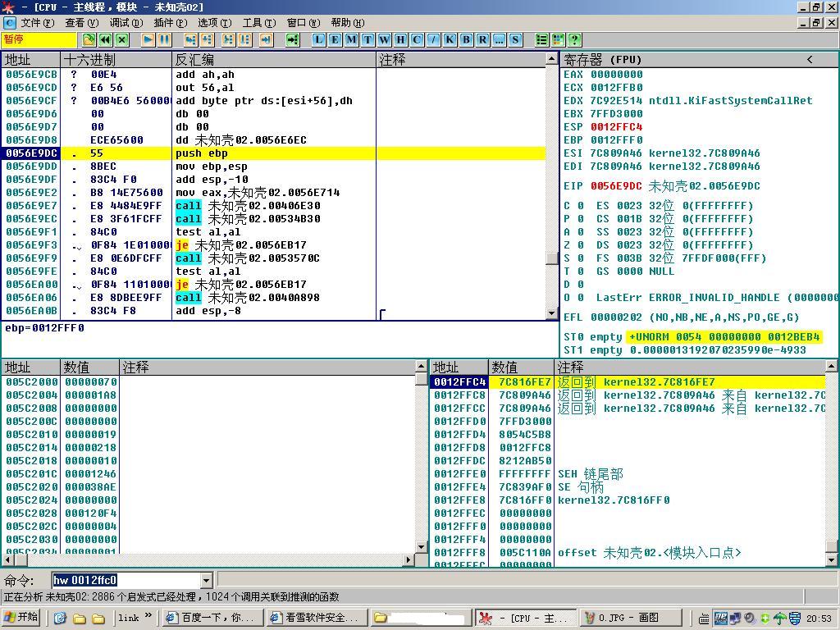Show References with the R button
840x630 pixels.
click(482, 39)
